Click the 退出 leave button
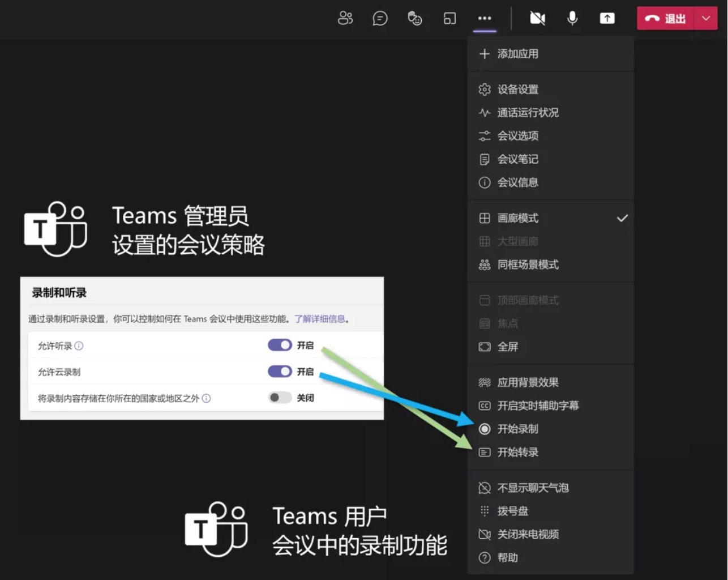The height and width of the screenshot is (580, 728). [x=665, y=18]
